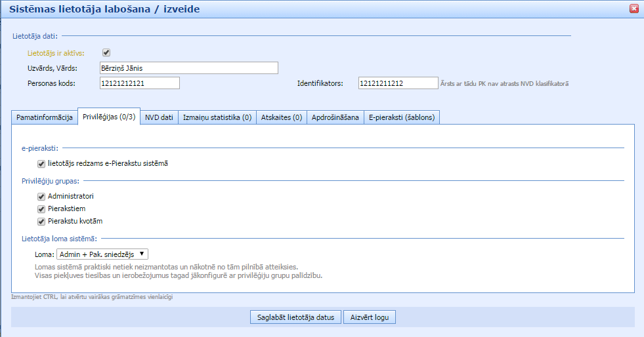Click 'Saglabāt lietotāja datus' button
This screenshot has width=644, height=337.
tap(295, 317)
